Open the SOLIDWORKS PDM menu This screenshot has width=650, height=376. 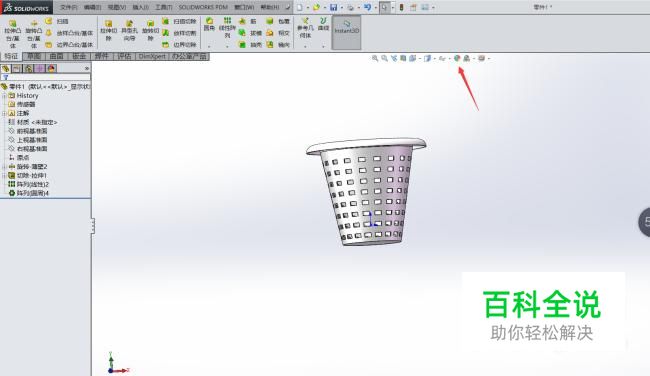[x=203, y=7]
